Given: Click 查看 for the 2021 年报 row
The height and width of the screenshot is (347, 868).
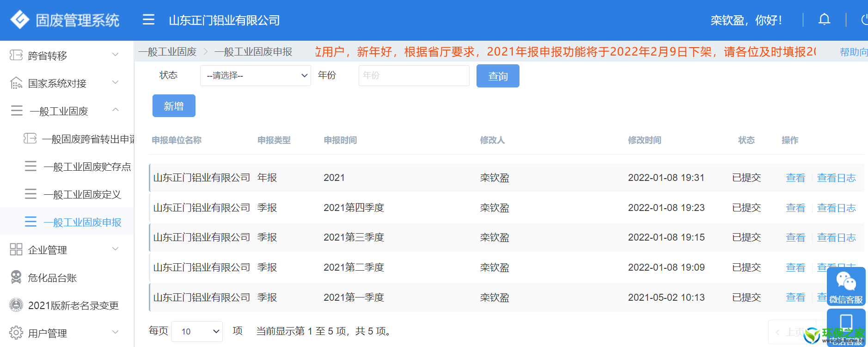Looking at the screenshot, I should click(x=795, y=178).
